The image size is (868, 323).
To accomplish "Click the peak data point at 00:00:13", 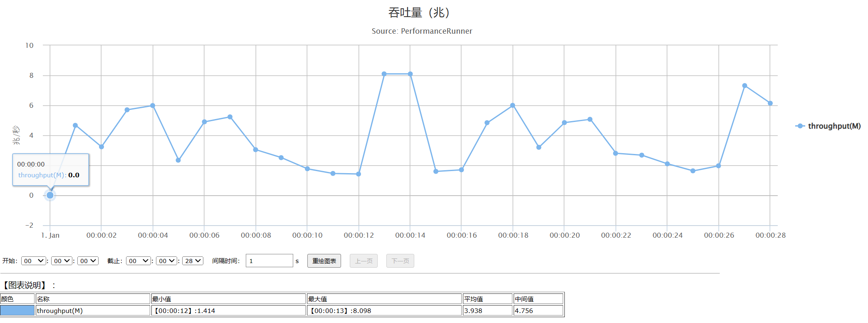I will tap(384, 74).
